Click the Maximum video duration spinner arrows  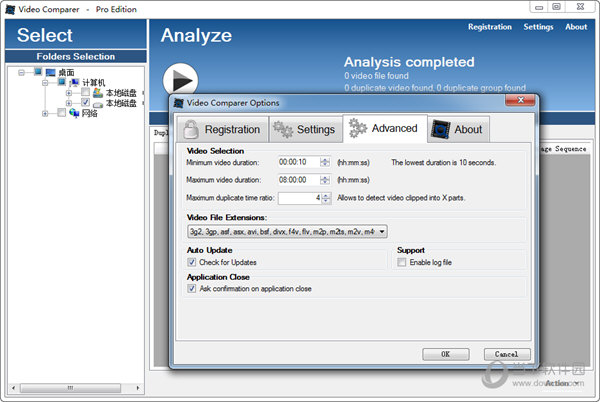325,180
